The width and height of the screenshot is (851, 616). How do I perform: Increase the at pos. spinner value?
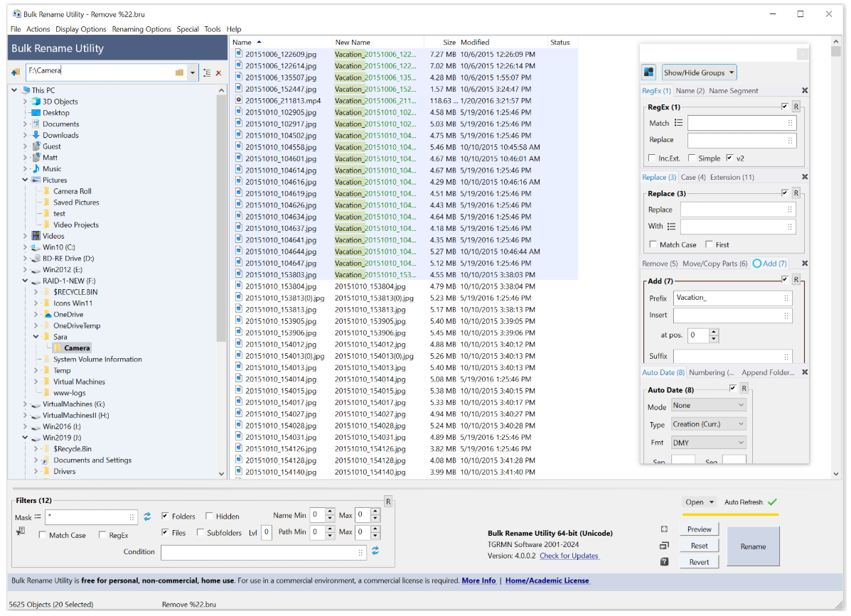[x=714, y=332]
